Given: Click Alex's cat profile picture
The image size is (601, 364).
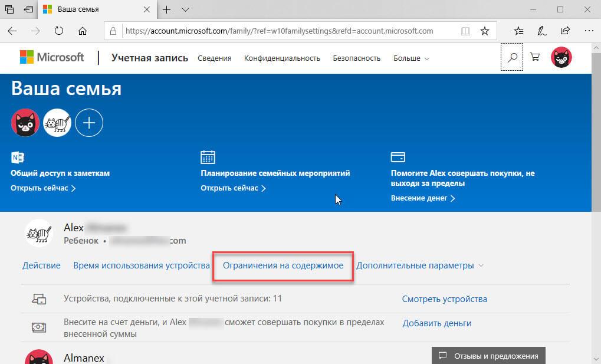Looking at the screenshot, I should 39,233.
